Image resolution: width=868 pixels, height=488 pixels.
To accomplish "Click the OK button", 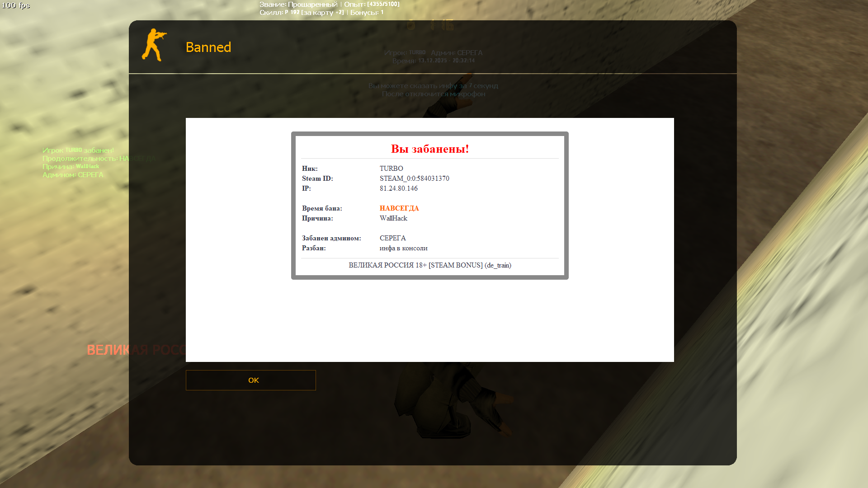I will pyautogui.click(x=250, y=380).
